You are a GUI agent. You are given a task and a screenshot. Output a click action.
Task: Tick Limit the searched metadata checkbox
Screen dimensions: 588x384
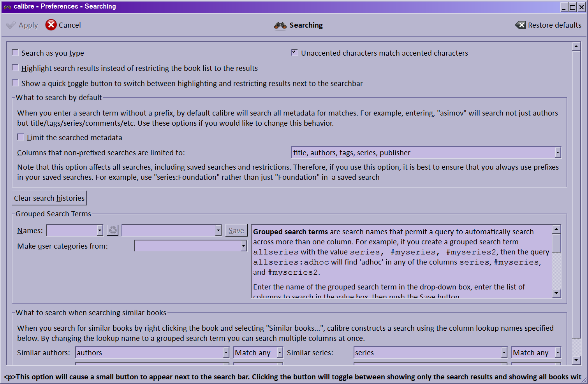point(21,137)
